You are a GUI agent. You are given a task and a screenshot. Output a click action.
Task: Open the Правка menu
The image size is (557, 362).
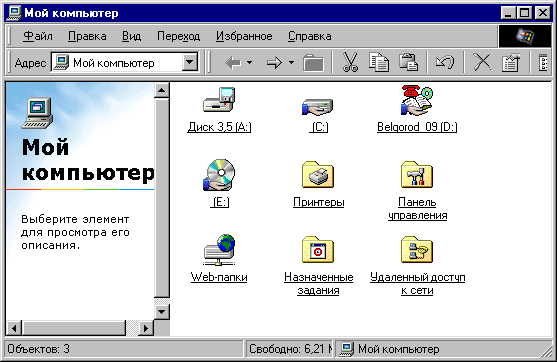coord(87,36)
